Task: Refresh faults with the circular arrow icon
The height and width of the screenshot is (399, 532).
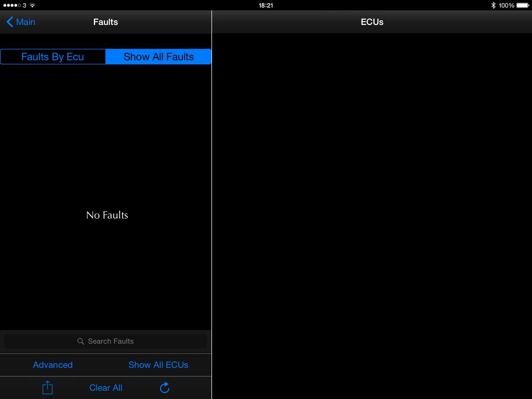Action: pos(165,388)
